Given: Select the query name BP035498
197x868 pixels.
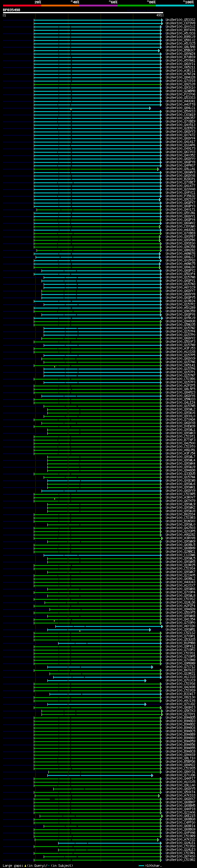Looking at the screenshot, I should point(11,10).
